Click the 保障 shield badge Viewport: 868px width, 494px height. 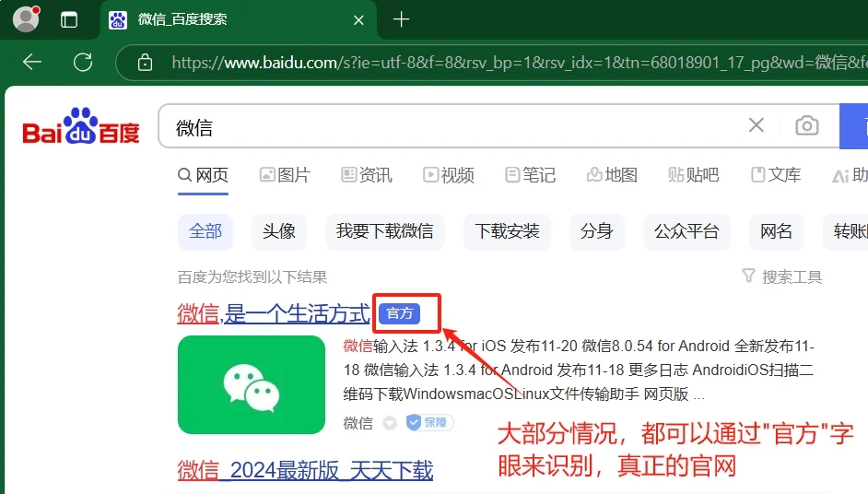pos(429,422)
